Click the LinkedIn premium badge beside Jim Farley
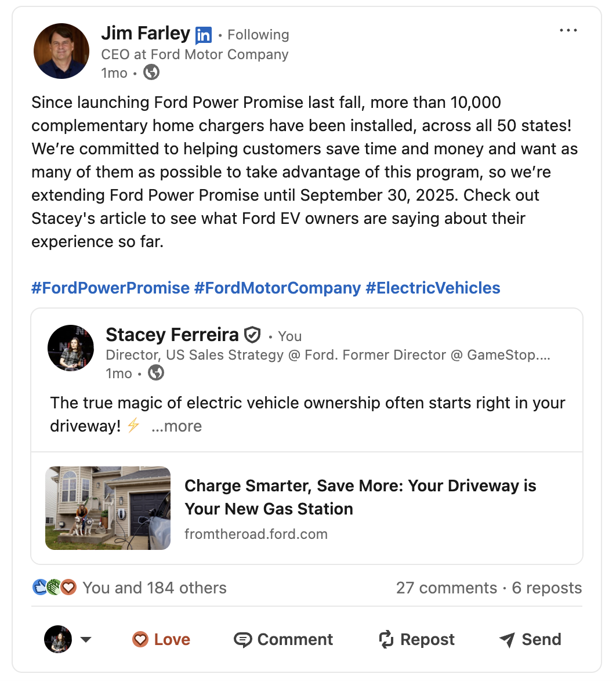 click(x=204, y=35)
